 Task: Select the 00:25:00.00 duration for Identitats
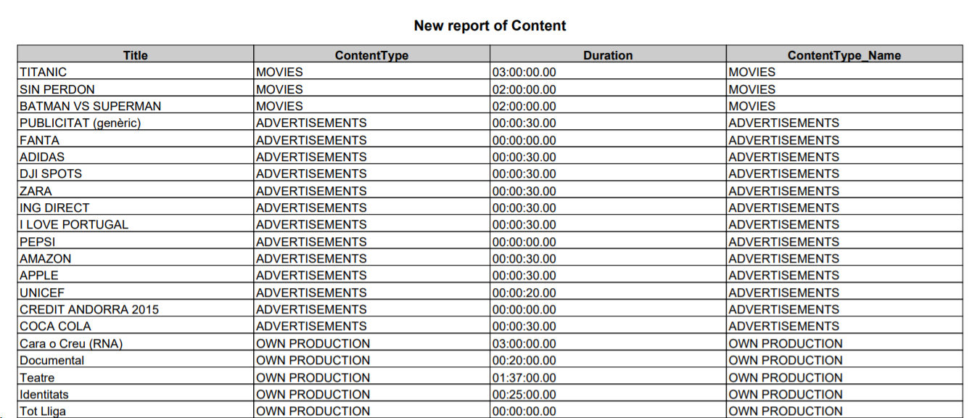pos(524,394)
